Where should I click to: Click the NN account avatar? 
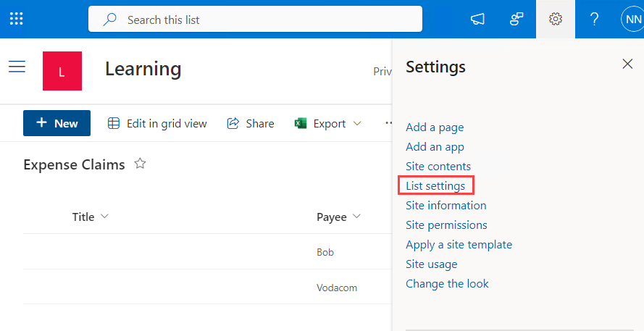tap(632, 20)
